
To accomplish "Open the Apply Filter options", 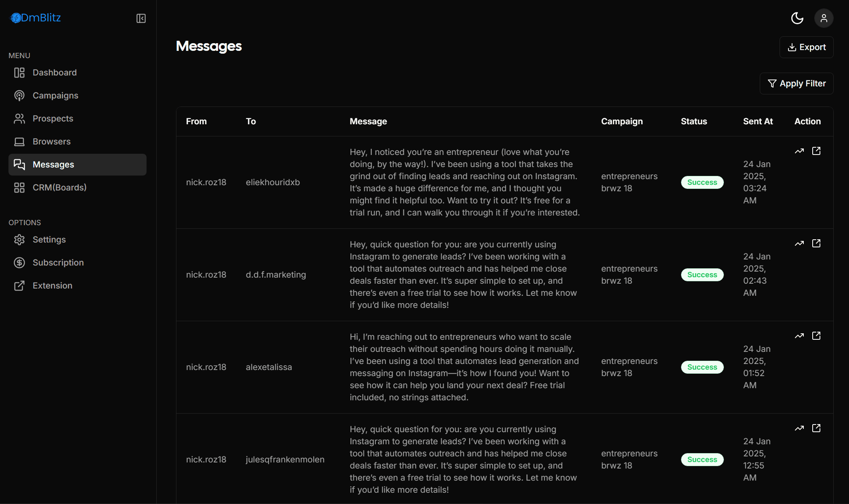I will 796,84.
